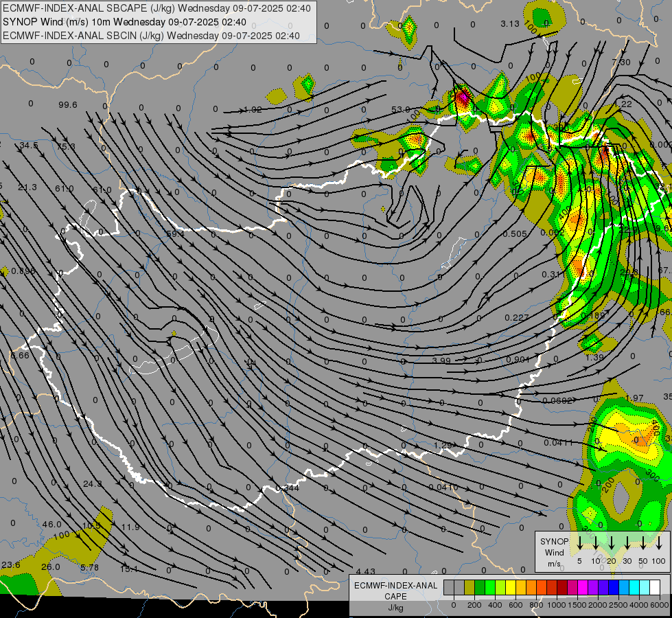The image size is (672, 618).
Task: Click the 0.901 value on the map
Action: coord(518,359)
